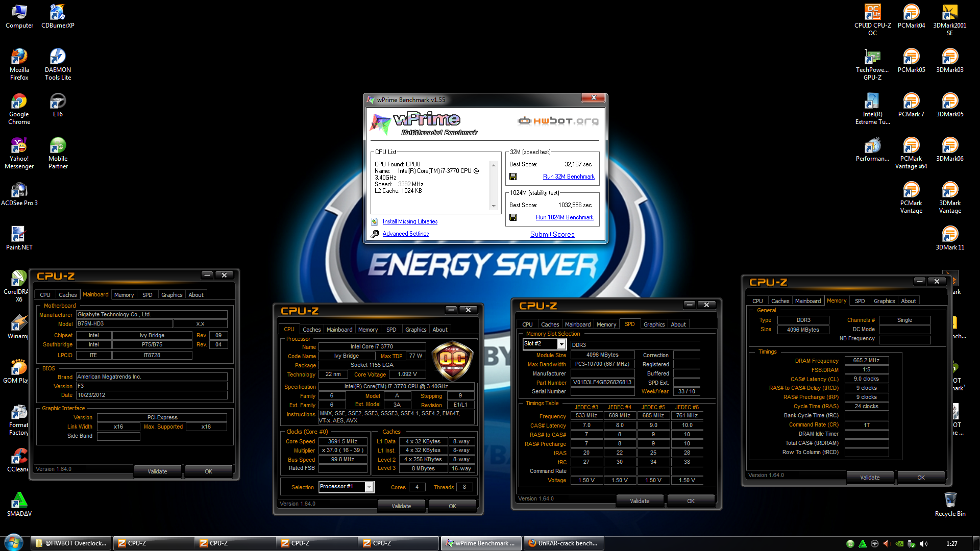This screenshot has width=980, height=551.
Task: Click the Part Number field V01D3LF4GB26826813
Action: [602, 383]
